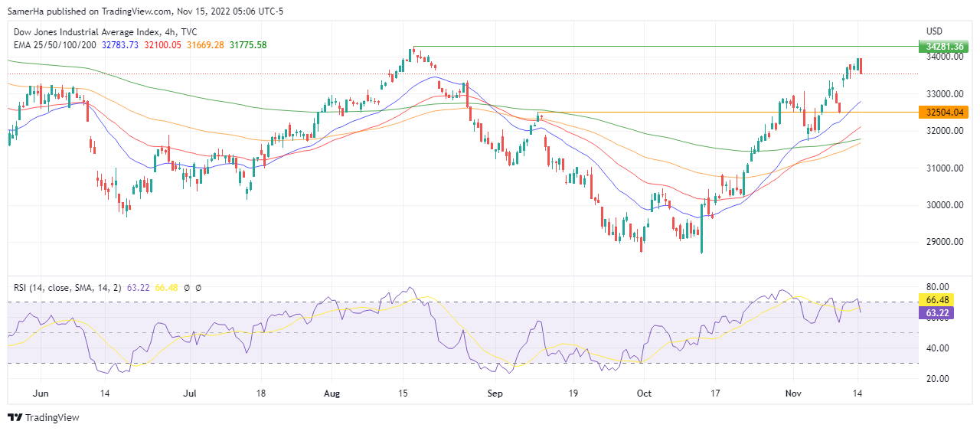
Task: Click the Oct label on the time axis
Action: point(643,393)
